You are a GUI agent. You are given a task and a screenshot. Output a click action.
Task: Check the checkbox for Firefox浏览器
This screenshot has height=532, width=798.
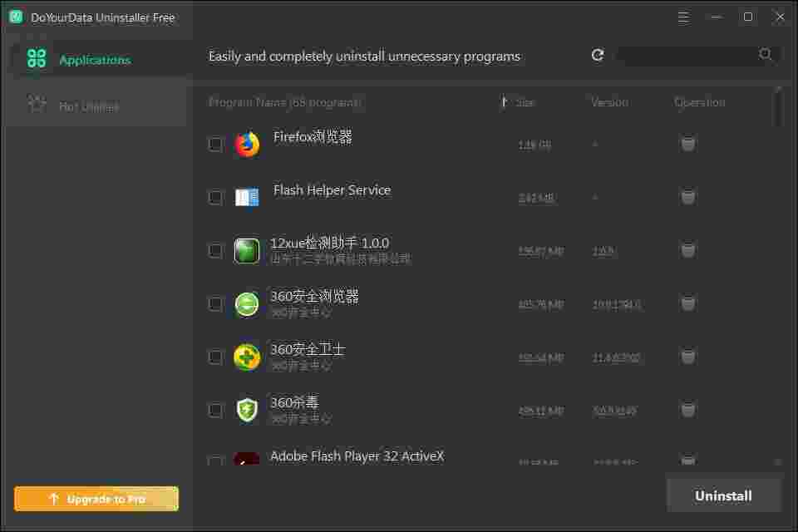tap(215, 143)
